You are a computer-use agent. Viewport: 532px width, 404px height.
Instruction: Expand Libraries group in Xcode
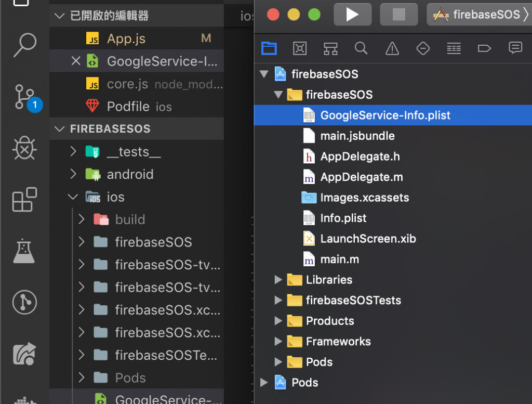pyautogui.click(x=278, y=279)
